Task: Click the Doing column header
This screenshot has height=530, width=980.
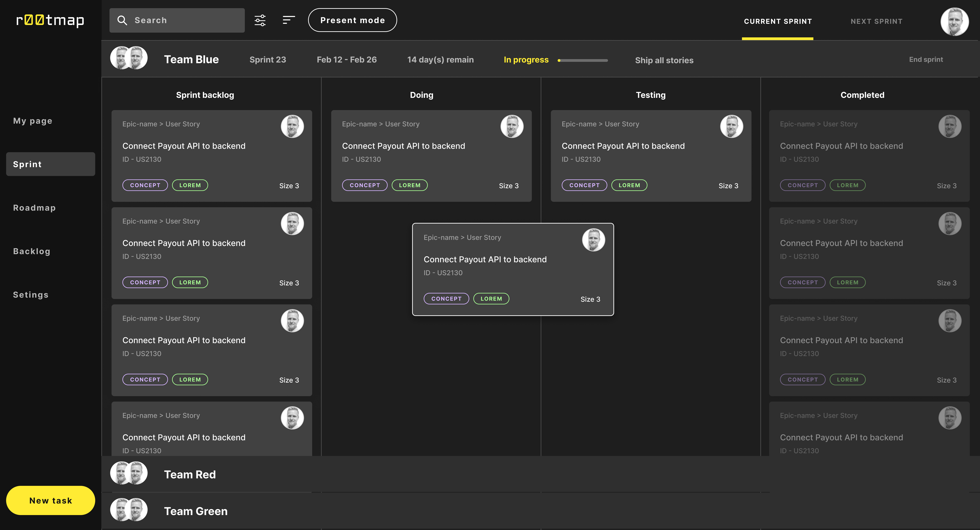Action: point(421,95)
